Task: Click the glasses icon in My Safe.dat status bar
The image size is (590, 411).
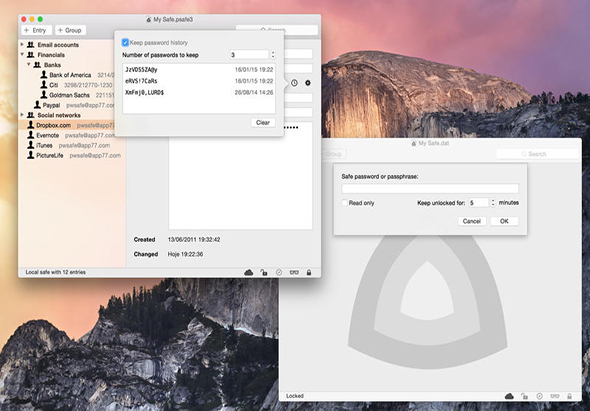Action: pyautogui.click(x=555, y=396)
